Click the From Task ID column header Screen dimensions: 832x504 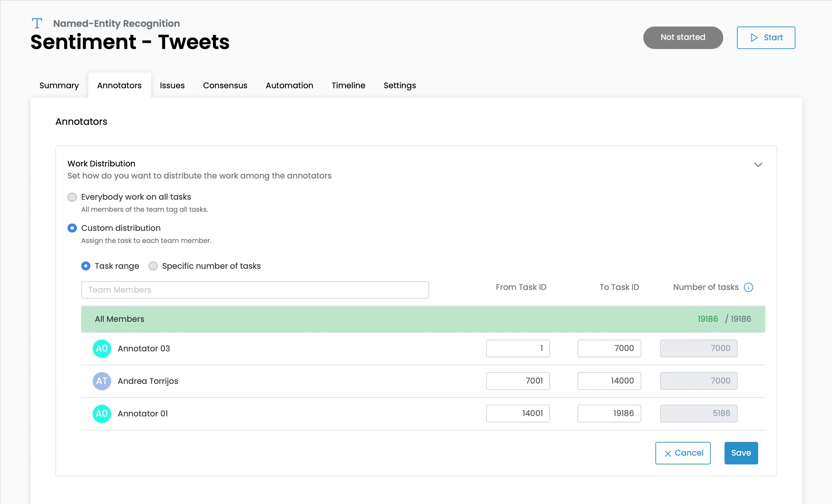(521, 287)
